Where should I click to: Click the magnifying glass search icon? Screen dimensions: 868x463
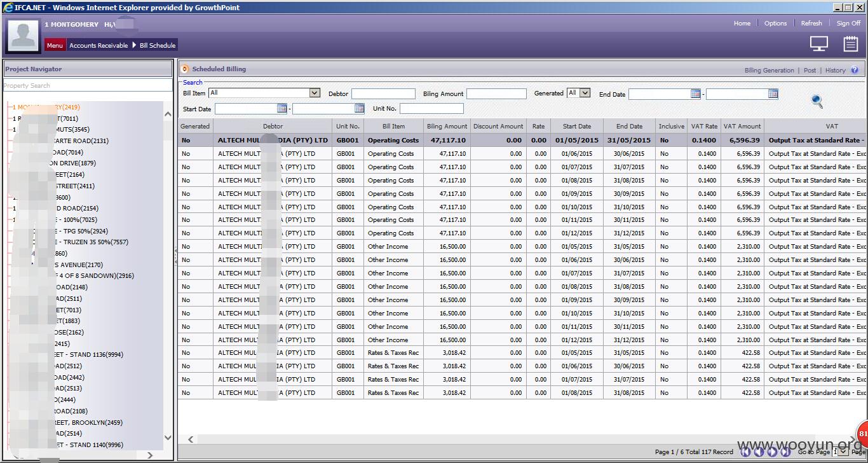click(x=817, y=101)
